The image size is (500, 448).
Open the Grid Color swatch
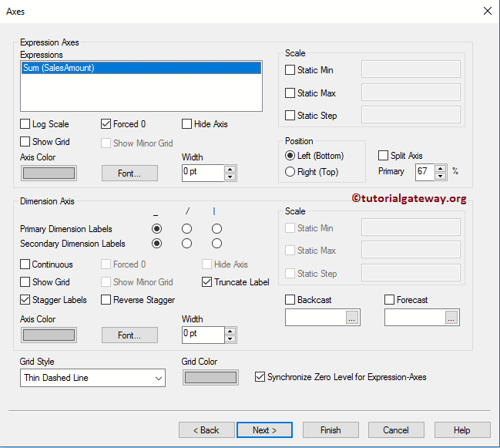click(x=210, y=378)
